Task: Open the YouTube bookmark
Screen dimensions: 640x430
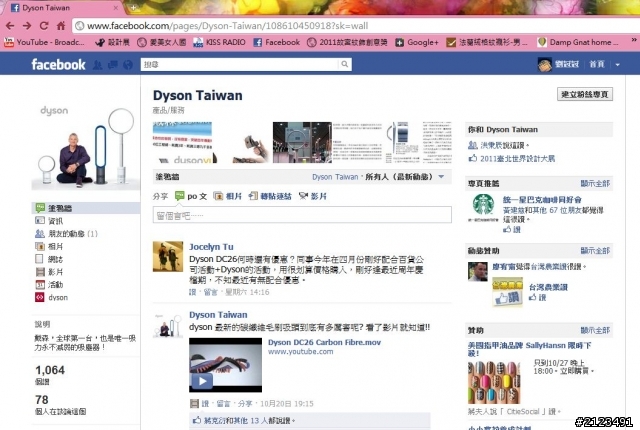Action: (x=44, y=42)
